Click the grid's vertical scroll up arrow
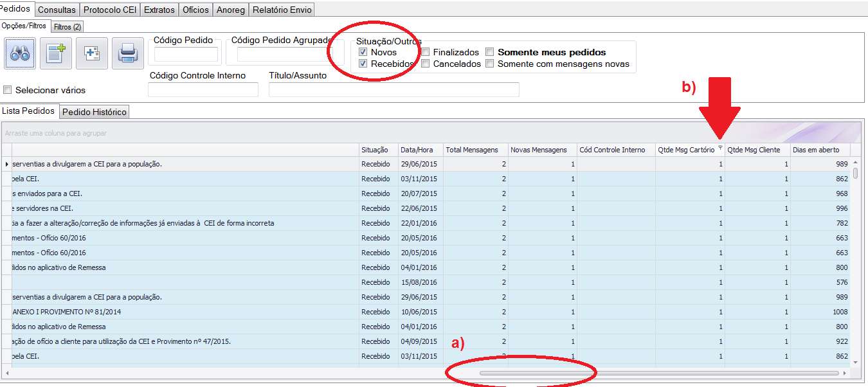This screenshot has height=387, width=868. pos(856,161)
